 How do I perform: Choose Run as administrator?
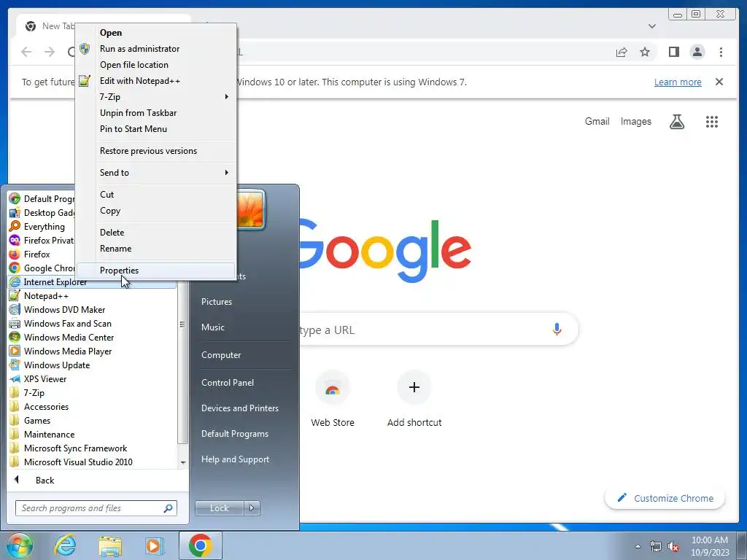156,49
